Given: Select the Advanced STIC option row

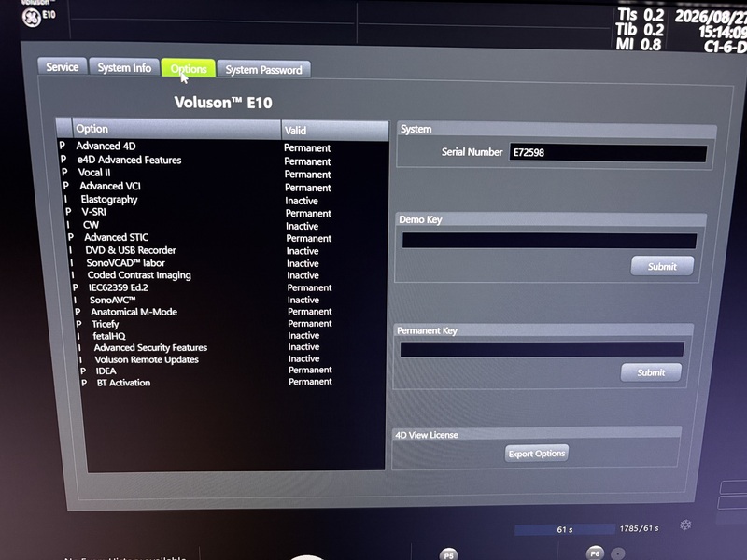Looking at the screenshot, I should pos(226,238).
